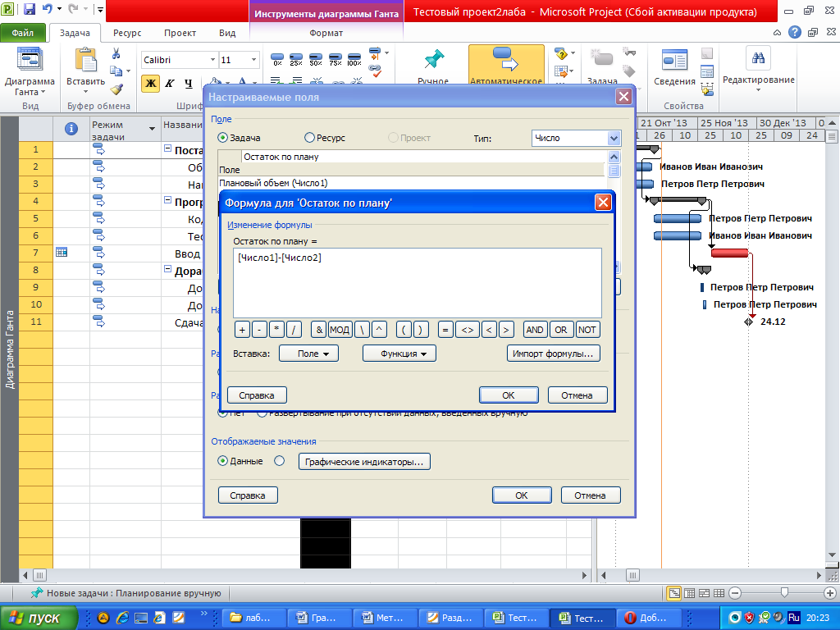Viewport: 840px width, 630px height.
Task: Confirm formula dialog with OK
Action: [509, 395]
